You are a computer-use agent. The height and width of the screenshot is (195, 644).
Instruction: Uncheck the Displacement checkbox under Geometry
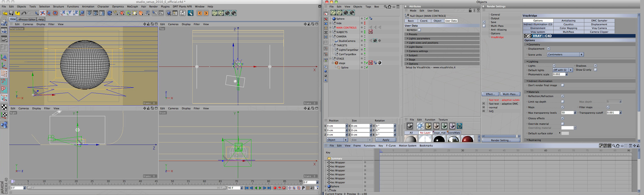(x=548, y=49)
